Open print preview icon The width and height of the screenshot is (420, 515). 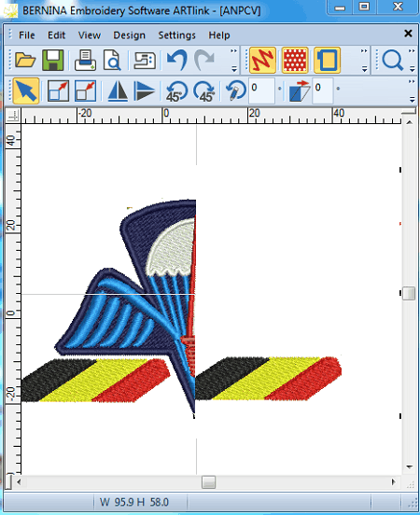coord(112,60)
